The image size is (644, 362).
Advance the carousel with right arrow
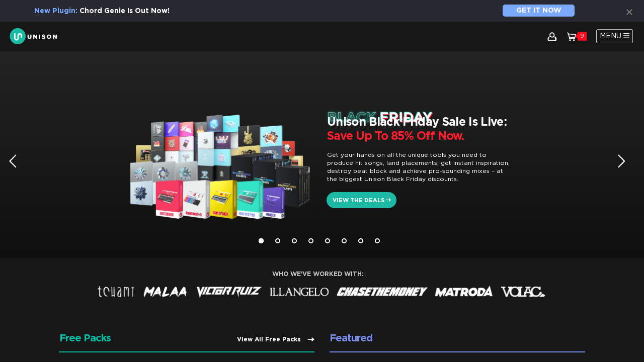tap(621, 161)
